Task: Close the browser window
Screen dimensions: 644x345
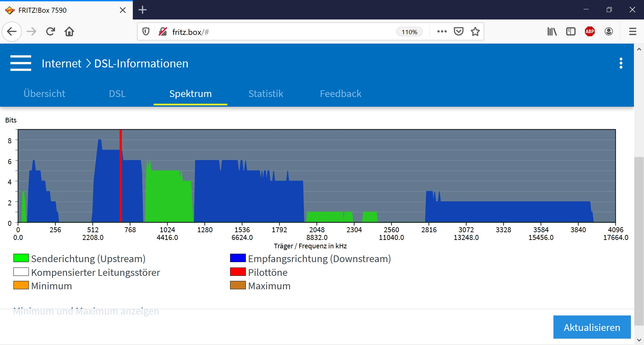Action: (632, 10)
